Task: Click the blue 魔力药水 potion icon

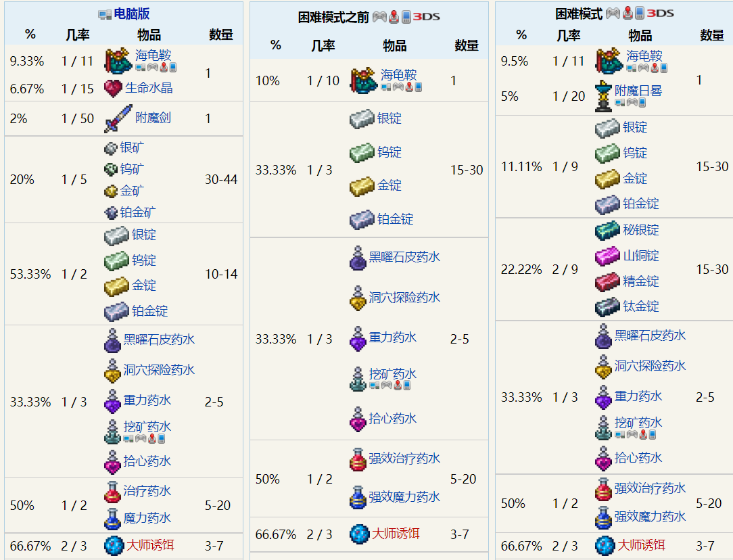Action: pos(112,518)
